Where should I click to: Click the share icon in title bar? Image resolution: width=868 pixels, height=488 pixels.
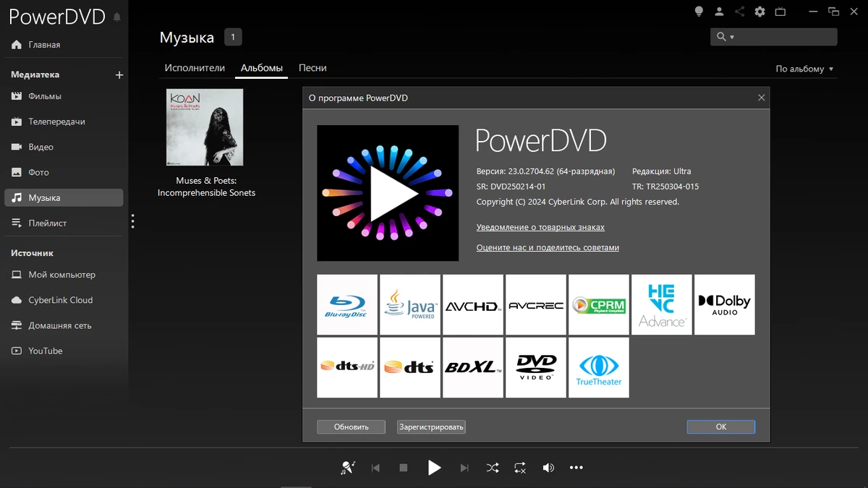[x=739, y=12]
